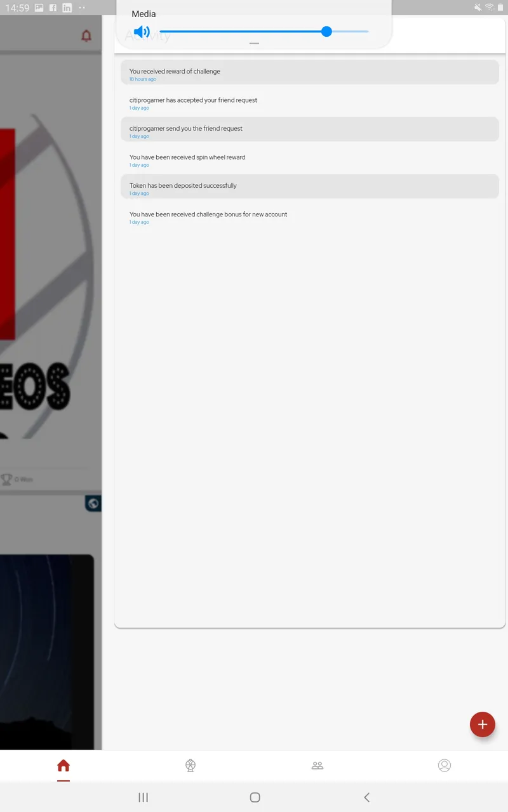Set the media volume slider level
Image resolution: width=508 pixels, height=812 pixels.
pos(264,31)
